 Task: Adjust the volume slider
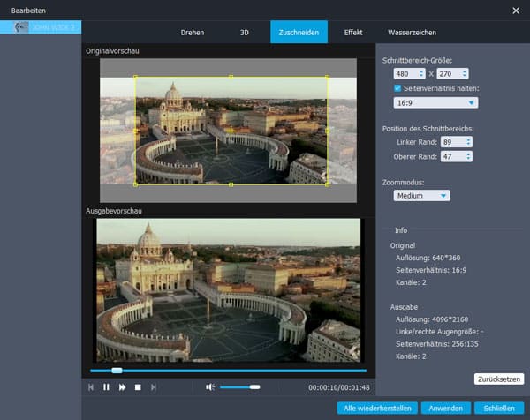coord(239,387)
